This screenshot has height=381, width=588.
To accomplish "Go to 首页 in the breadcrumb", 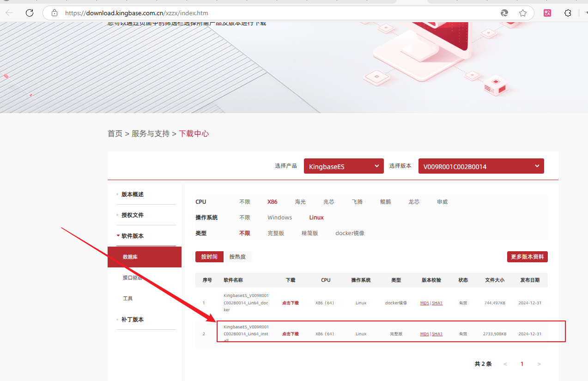I will (115, 133).
